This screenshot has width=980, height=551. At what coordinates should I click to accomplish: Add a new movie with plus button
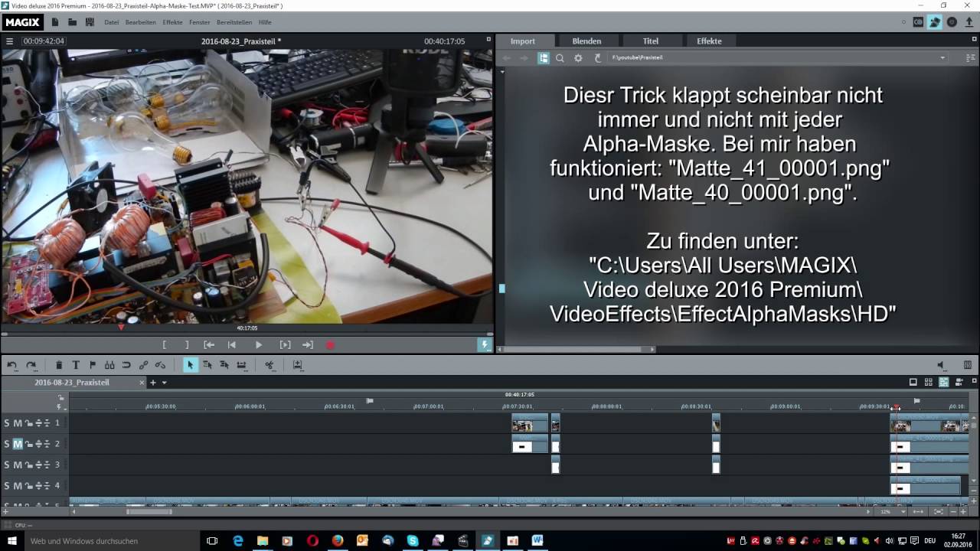pyautogui.click(x=153, y=383)
